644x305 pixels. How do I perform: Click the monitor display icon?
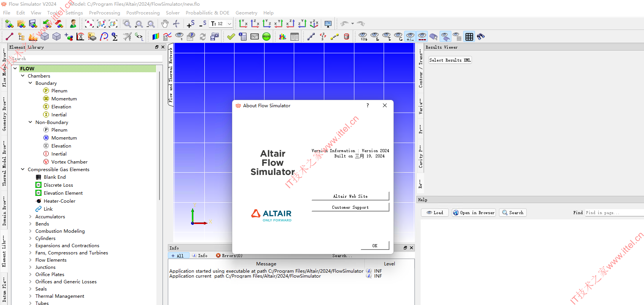[328, 24]
